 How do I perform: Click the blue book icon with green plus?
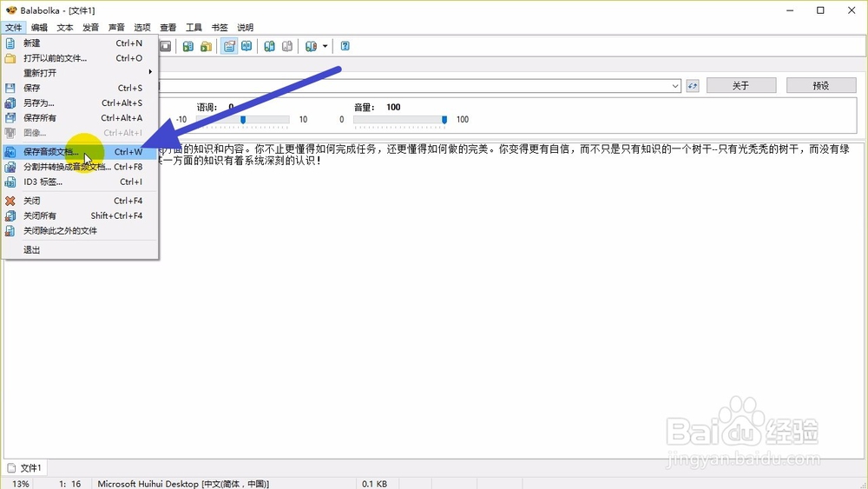click(270, 47)
